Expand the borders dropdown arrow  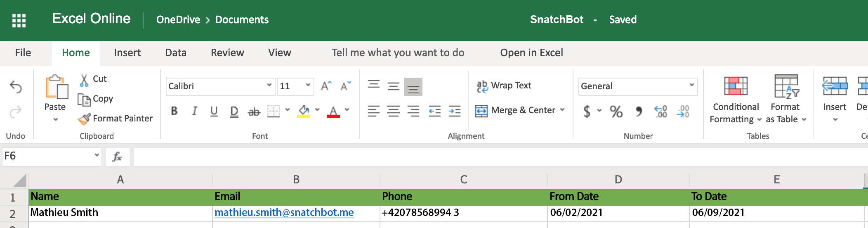click(288, 110)
